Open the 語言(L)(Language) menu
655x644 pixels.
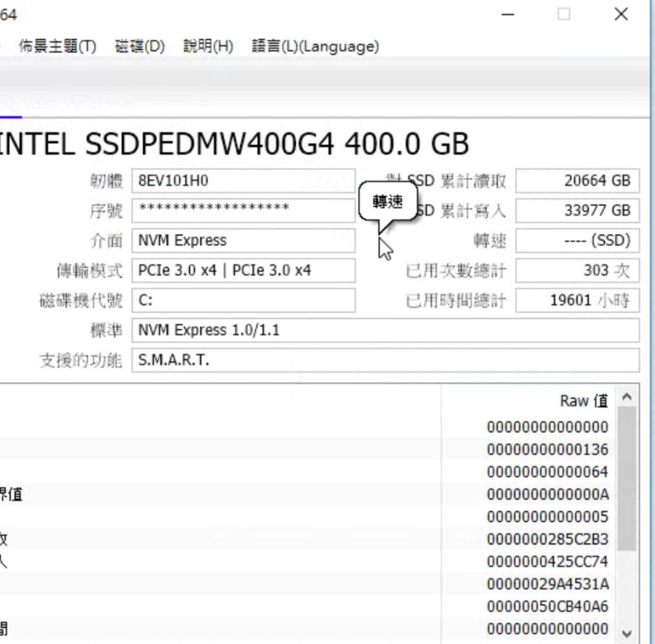coord(315,47)
